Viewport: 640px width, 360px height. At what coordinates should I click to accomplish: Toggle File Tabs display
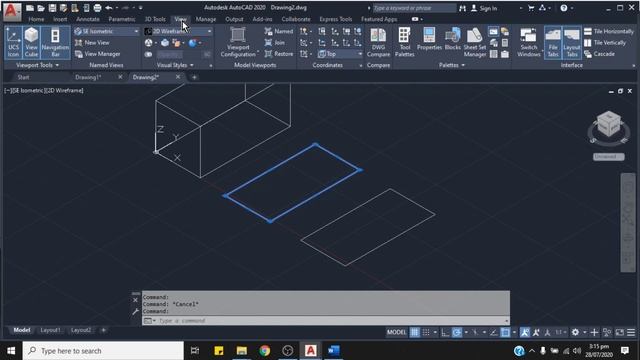(553, 42)
